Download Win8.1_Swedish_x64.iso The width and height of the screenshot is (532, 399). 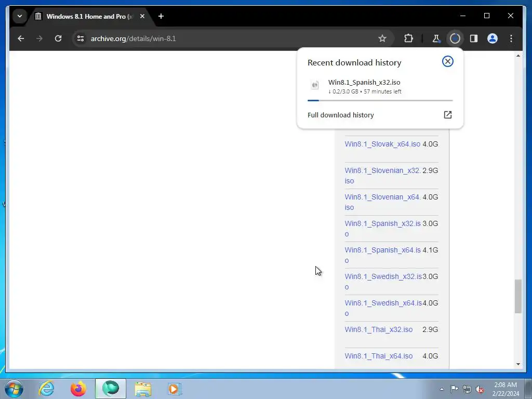click(x=383, y=308)
